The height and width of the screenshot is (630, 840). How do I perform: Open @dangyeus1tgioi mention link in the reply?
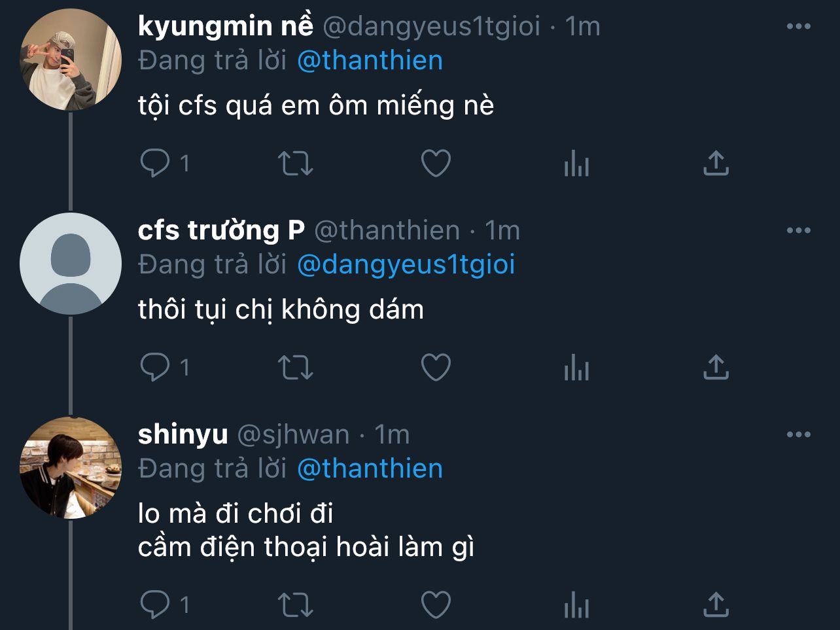click(406, 265)
